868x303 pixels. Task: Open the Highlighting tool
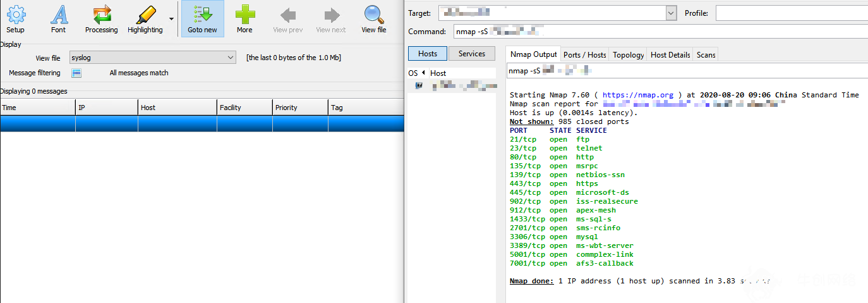tap(145, 19)
